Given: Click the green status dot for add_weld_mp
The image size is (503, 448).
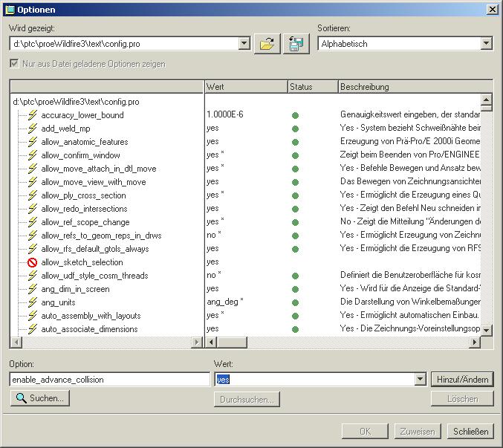Looking at the screenshot, I should pos(295,129).
